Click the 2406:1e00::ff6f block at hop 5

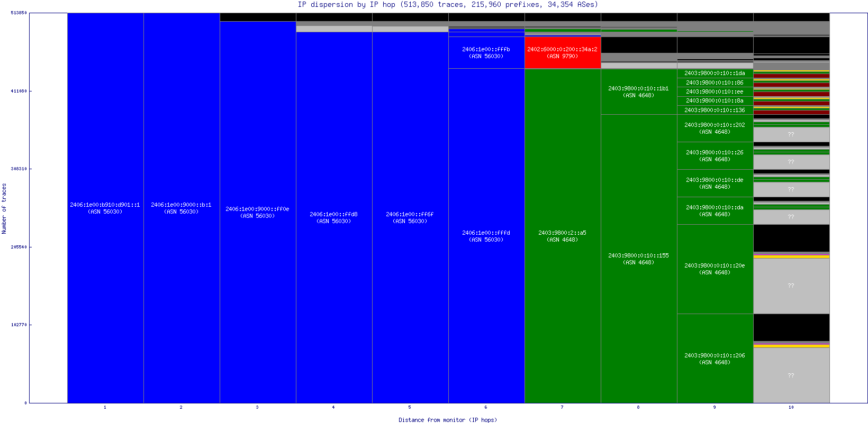(x=410, y=217)
